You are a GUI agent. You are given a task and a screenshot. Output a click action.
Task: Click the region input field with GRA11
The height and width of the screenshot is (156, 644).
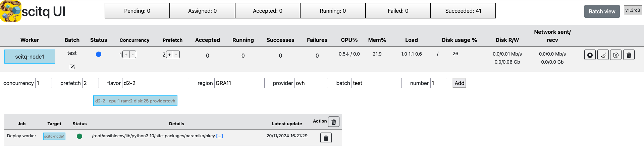click(x=239, y=83)
